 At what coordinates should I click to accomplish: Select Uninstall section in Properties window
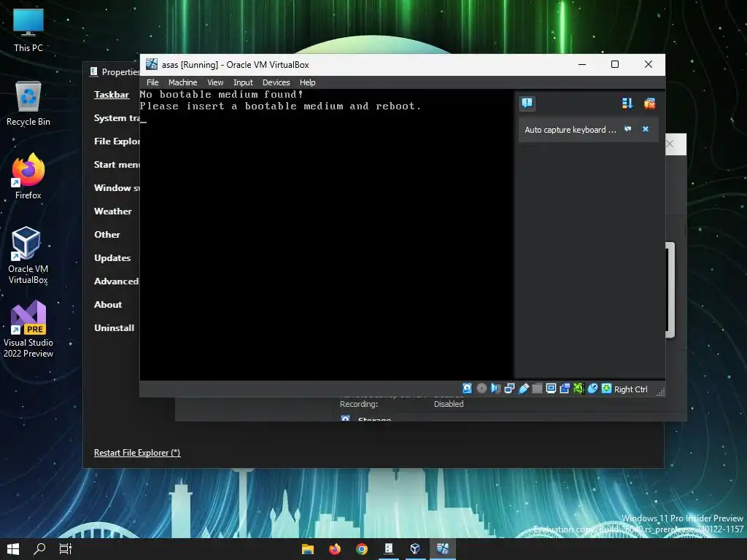tap(115, 327)
